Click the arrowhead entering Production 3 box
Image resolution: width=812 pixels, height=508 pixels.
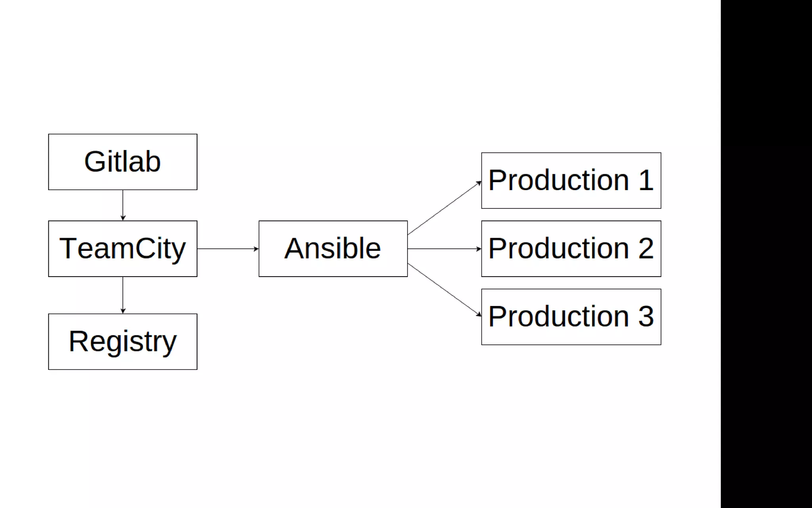[x=479, y=315]
